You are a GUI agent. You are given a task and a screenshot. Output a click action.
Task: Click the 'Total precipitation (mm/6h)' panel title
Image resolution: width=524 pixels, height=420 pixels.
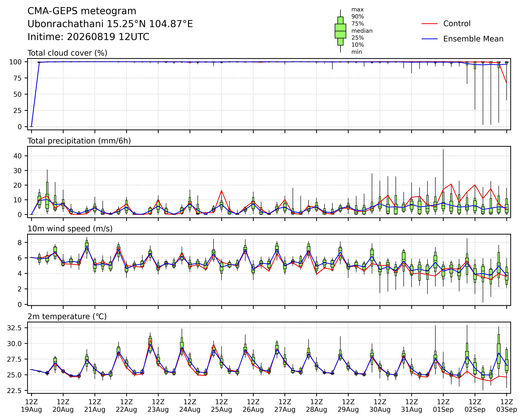point(79,141)
